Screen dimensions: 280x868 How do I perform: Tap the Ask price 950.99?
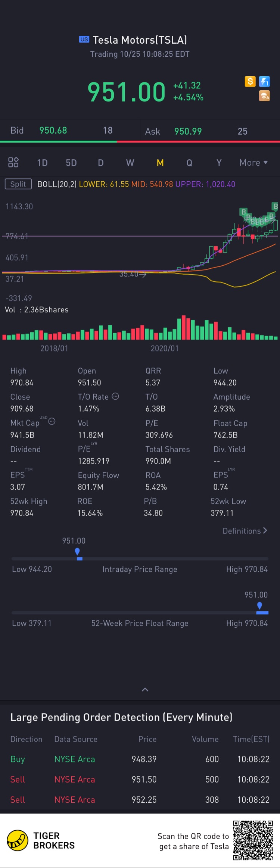click(188, 131)
